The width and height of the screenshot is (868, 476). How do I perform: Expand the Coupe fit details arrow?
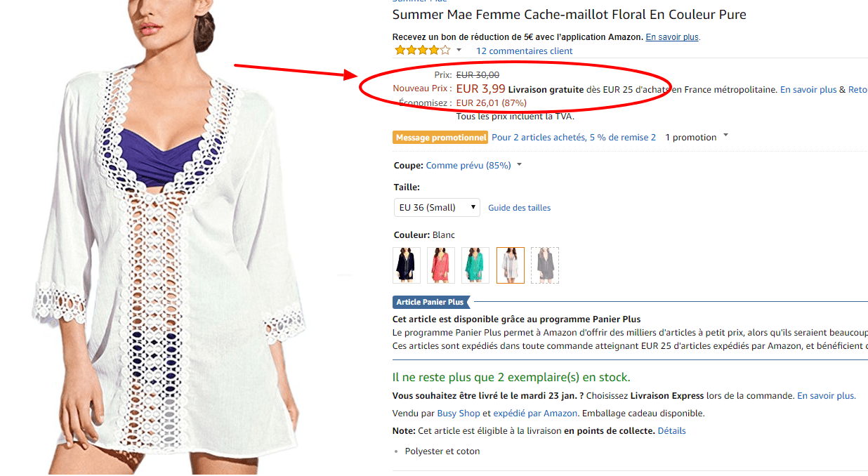[520, 165]
